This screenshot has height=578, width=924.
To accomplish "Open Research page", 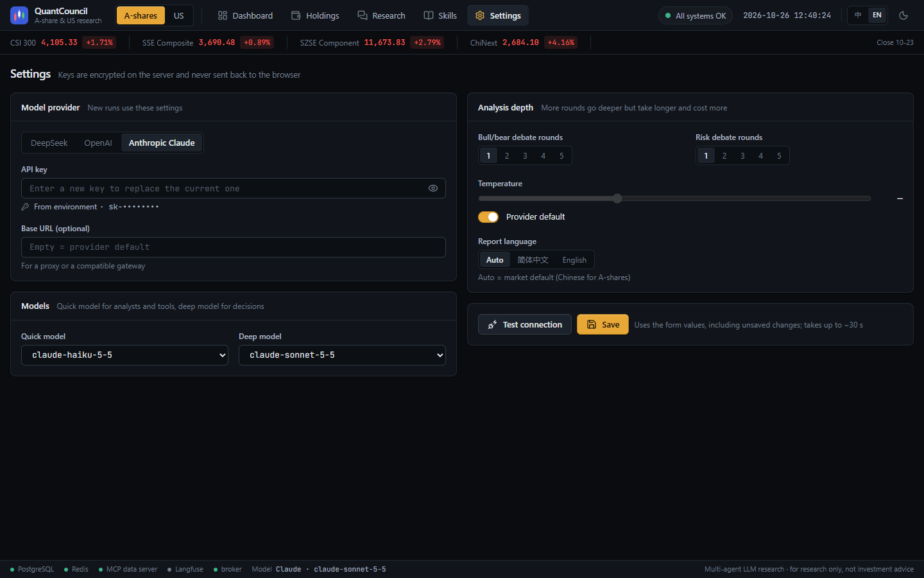I will 381,15.
